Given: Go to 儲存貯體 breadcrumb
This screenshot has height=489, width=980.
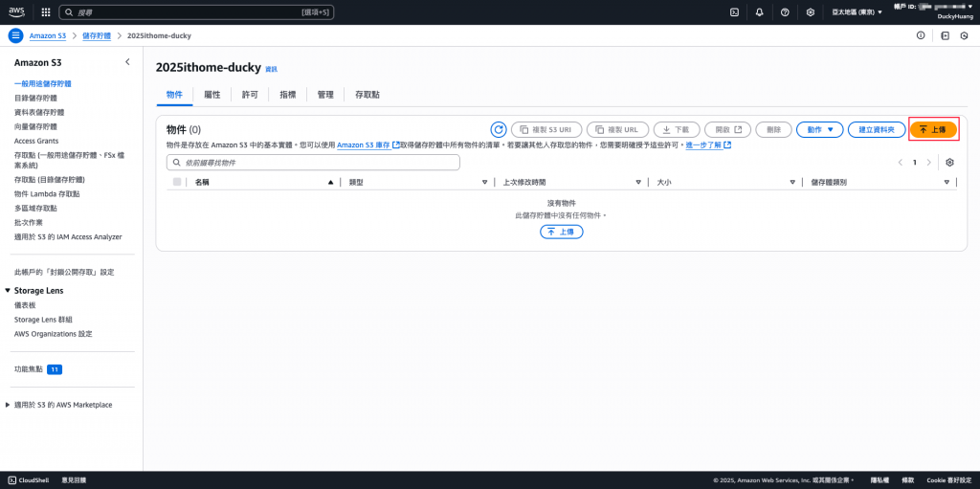Looking at the screenshot, I should [x=97, y=35].
